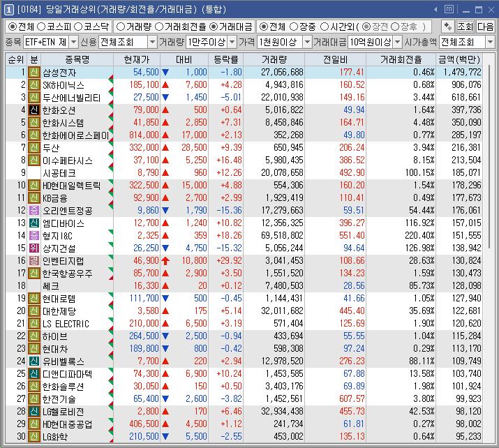Click the 신 icon for 현대차
The height and width of the screenshot is (448, 499).
tap(34, 349)
